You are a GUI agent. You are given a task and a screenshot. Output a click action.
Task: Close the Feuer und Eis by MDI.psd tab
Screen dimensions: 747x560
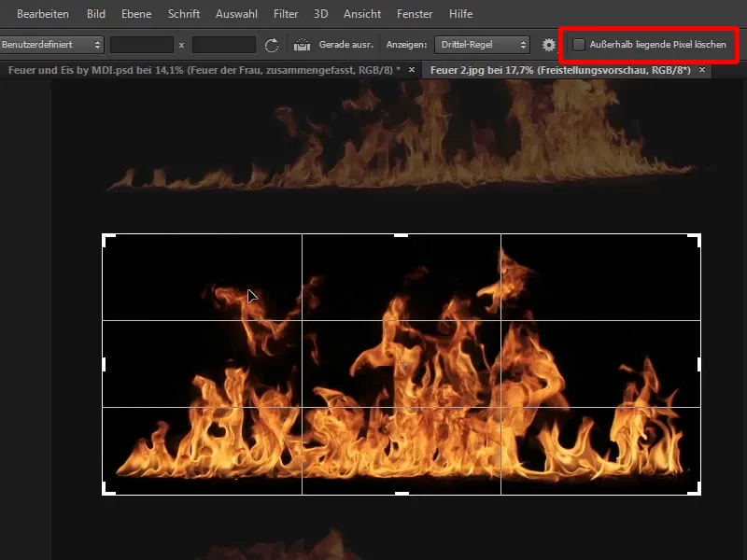pyautogui.click(x=412, y=69)
